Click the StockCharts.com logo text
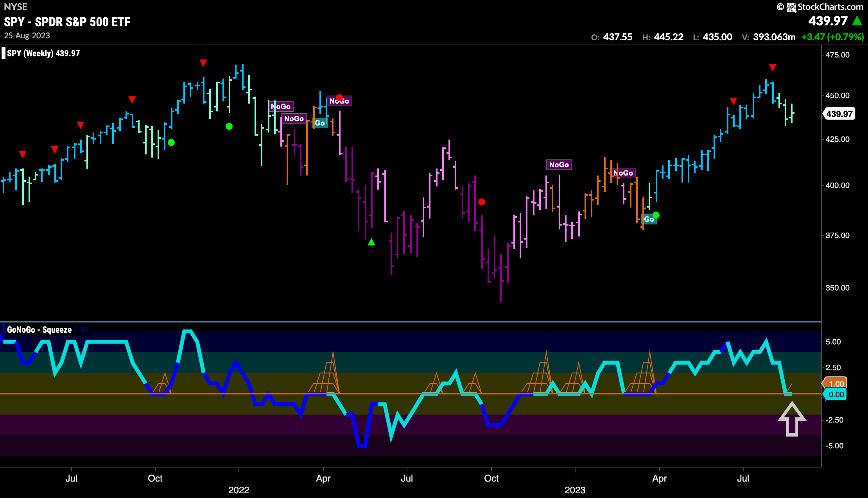This screenshot has height=498, width=868. (x=830, y=7)
